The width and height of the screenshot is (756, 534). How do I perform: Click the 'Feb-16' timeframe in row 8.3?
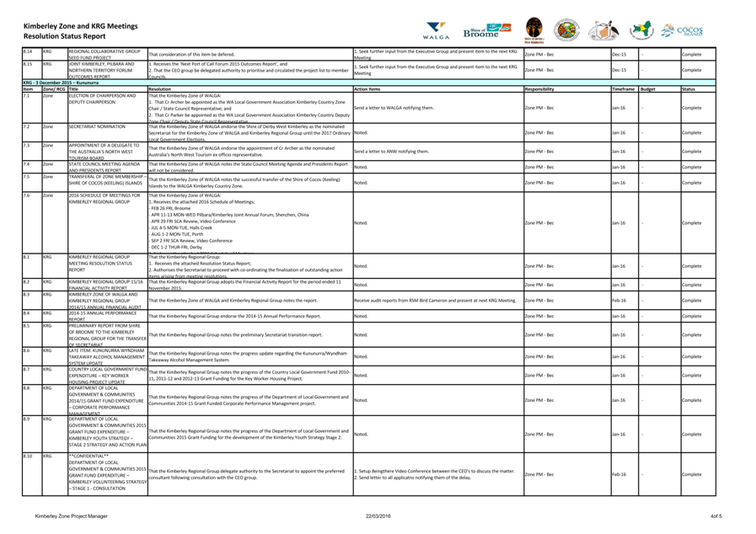(619, 300)
